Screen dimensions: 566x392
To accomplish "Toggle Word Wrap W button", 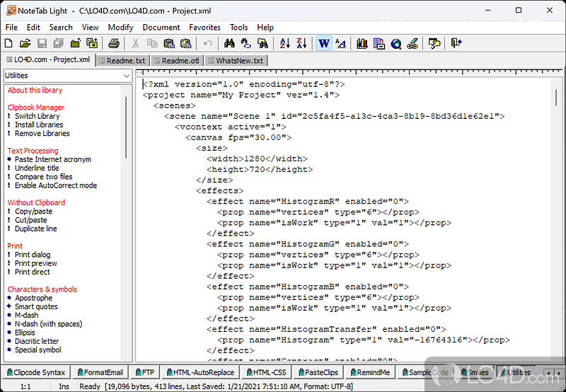I will pos(324,44).
